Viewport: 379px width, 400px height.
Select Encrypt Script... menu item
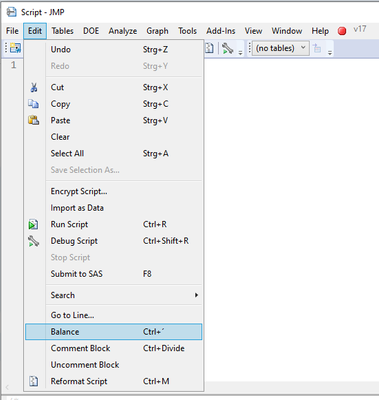[114, 191]
